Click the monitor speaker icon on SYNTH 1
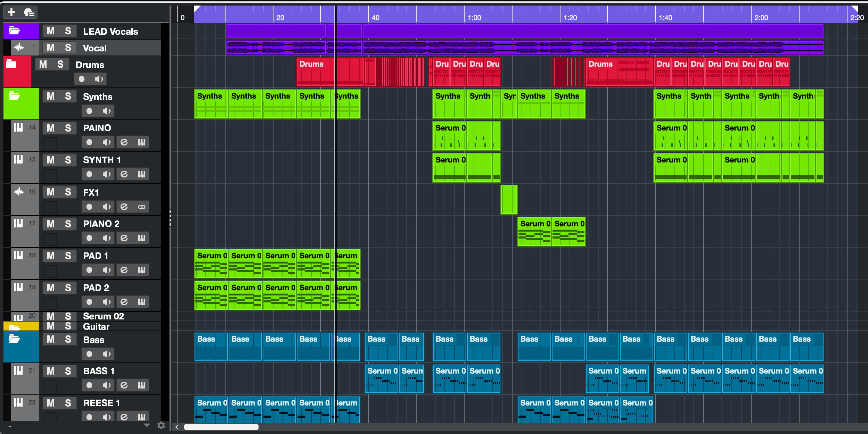Image resolution: width=868 pixels, height=434 pixels. coord(106,174)
